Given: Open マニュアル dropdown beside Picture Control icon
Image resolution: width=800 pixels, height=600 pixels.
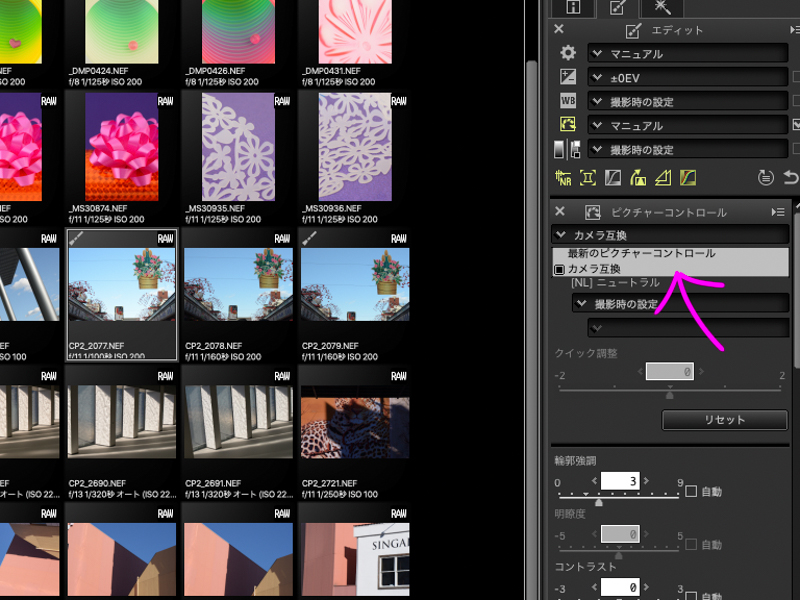Looking at the screenshot, I should pos(688,125).
